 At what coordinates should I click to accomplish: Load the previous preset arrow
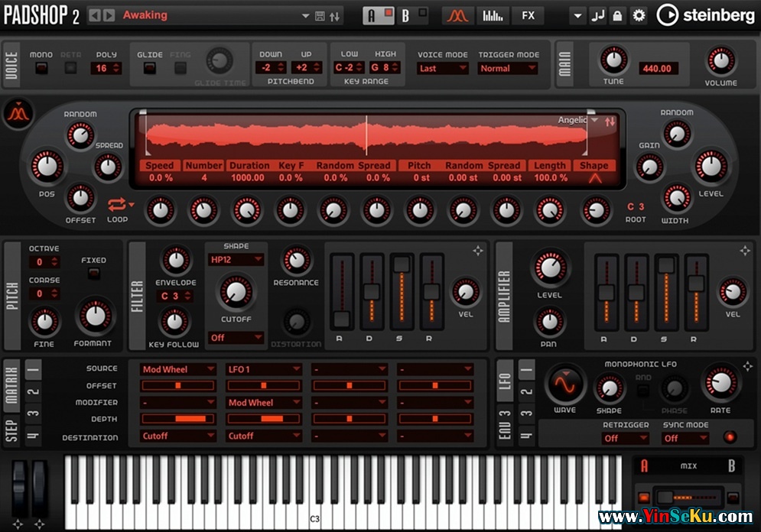tap(95, 15)
